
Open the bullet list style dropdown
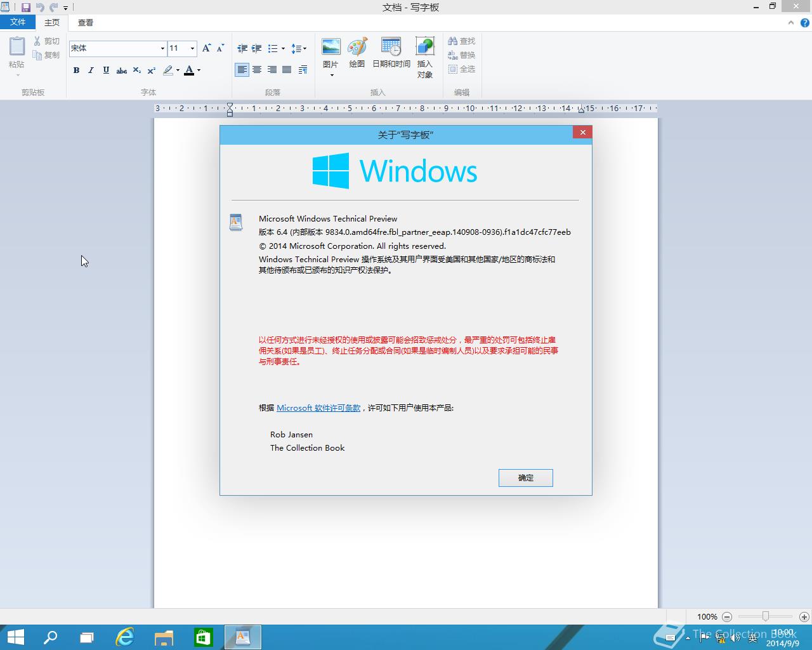click(283, 48)
